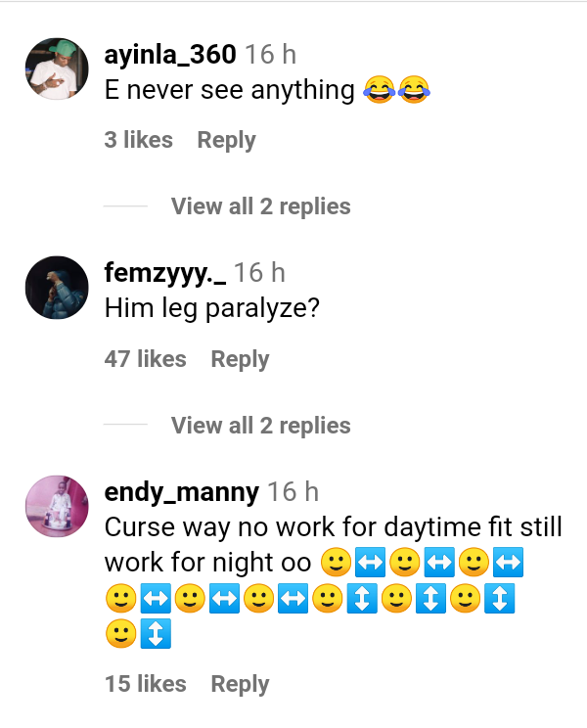Expand all 2 replies under ayinla_360's comment
The image size is (587, 728).
(x=260, y=206)
